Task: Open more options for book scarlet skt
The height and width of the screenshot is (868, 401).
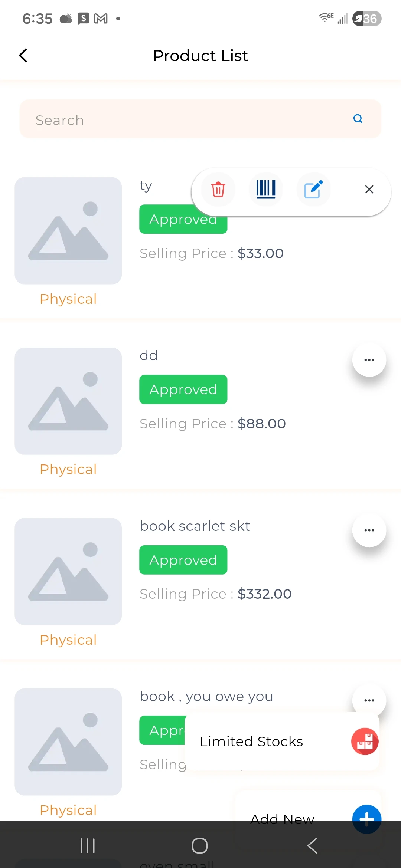Action: 369,530
